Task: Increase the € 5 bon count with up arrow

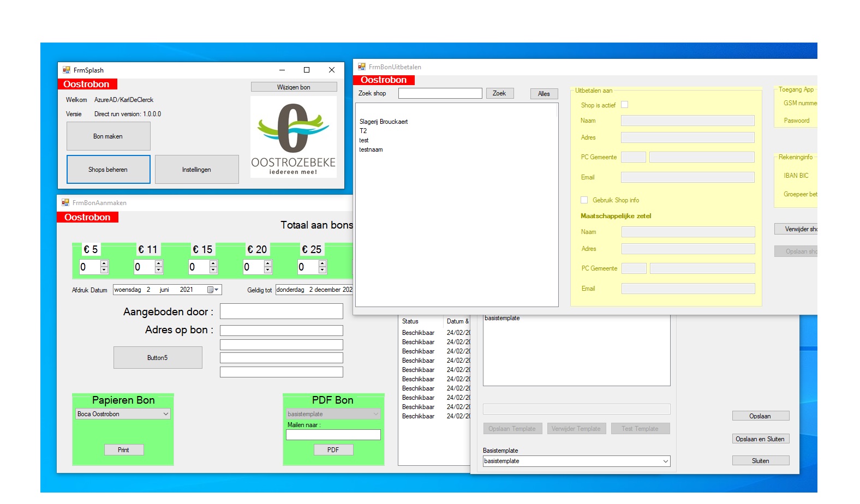Action: point(104,263)
